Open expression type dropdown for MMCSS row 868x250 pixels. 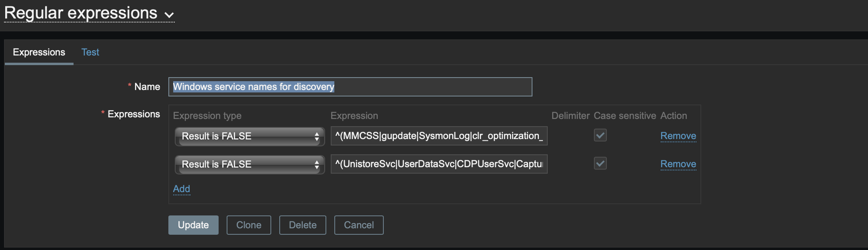tap(250, 136)
